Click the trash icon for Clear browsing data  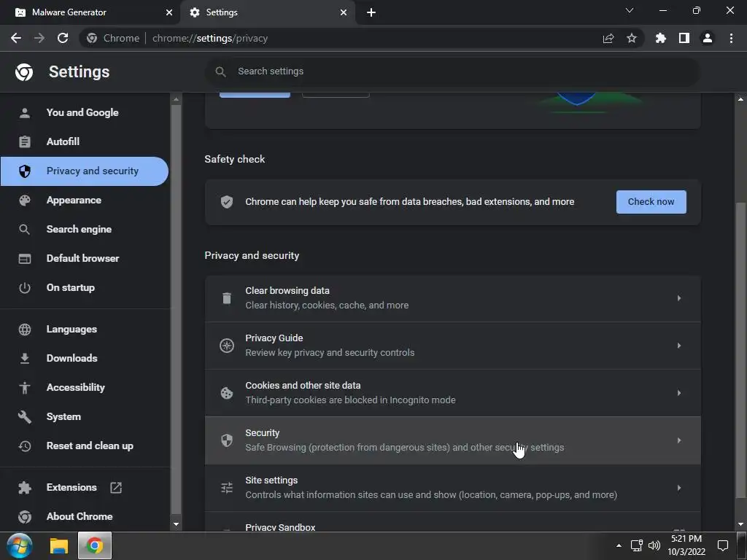point(227,298)
